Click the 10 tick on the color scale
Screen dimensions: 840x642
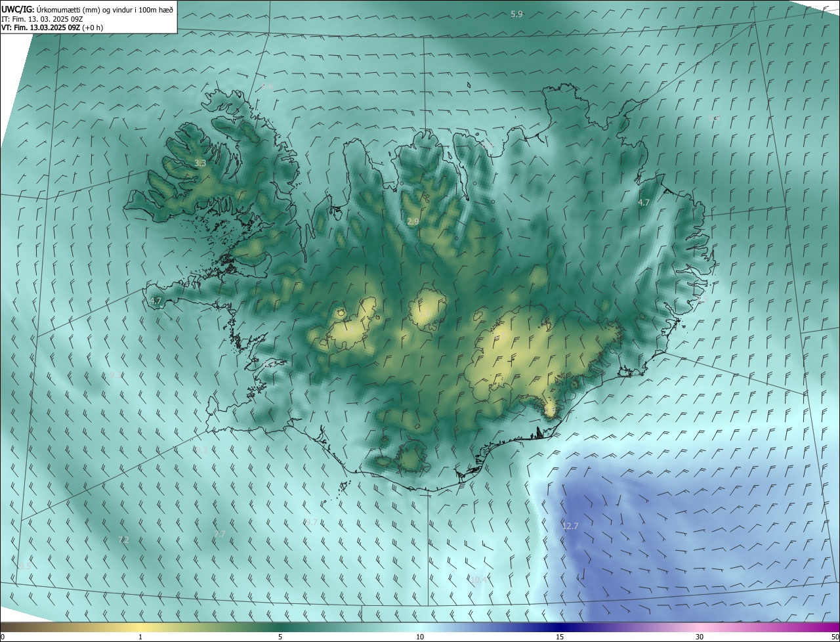[x=420, y=637]
